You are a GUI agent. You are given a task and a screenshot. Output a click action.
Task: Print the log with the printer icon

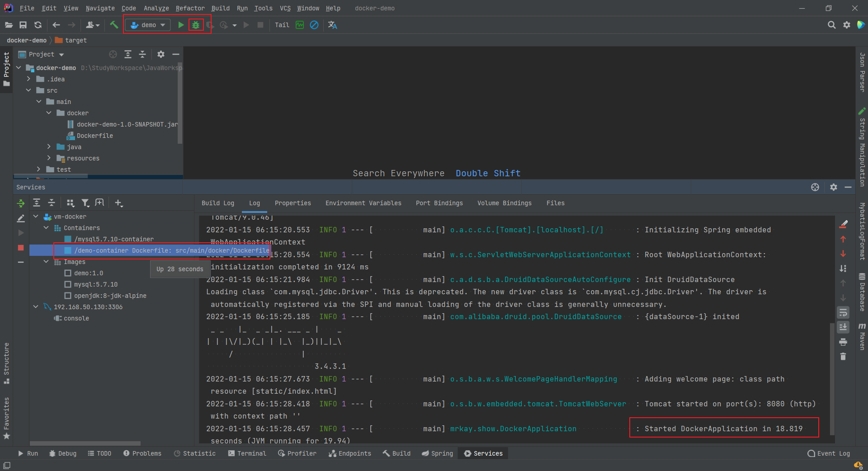(x=843, y=342)
